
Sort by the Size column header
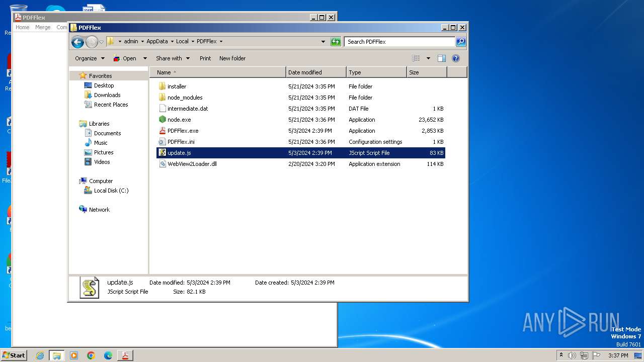point(427,72)
